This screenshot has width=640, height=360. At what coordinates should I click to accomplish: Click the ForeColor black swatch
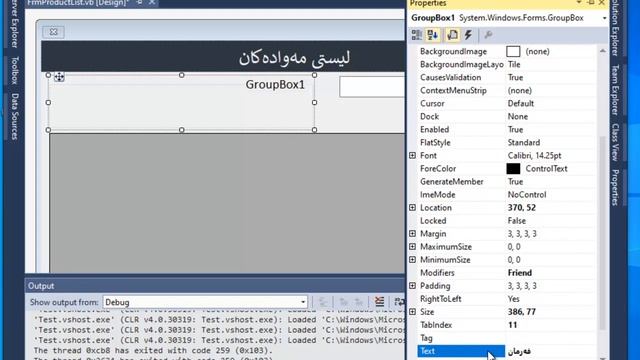(x=513, y=169)
